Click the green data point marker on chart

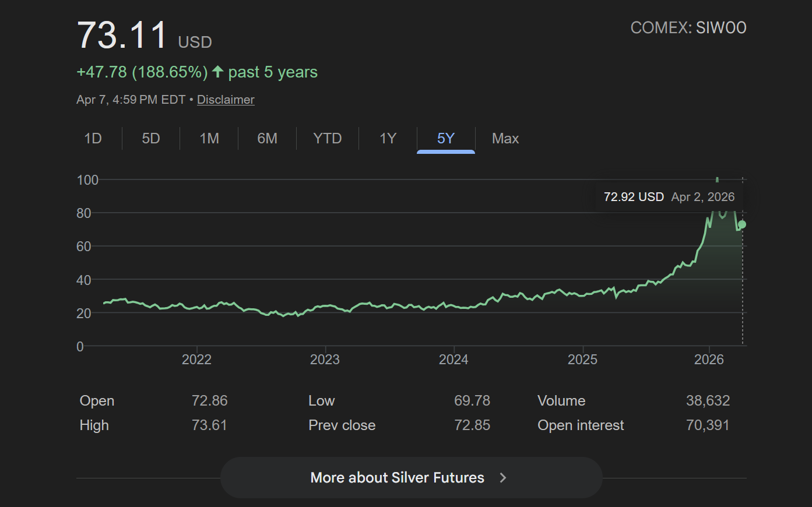[x=742, y=224]
